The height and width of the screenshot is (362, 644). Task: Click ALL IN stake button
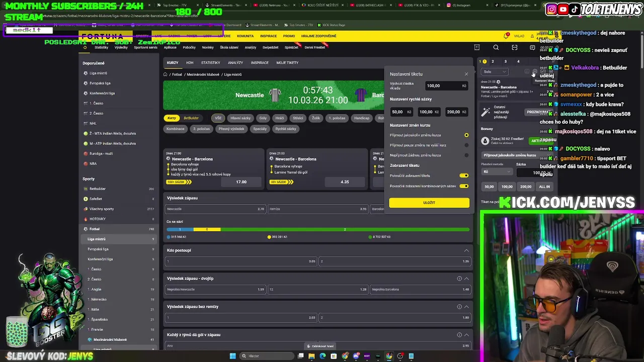[544, 187]
